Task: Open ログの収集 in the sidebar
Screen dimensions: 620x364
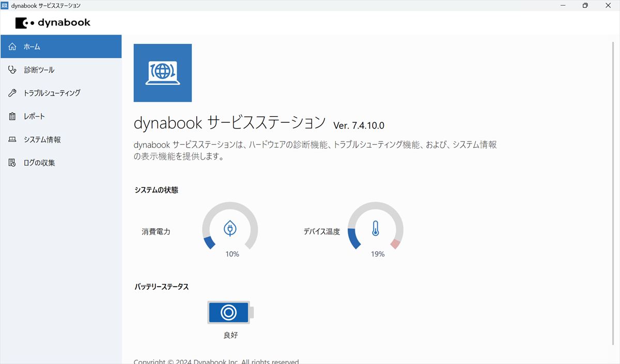Action: [x=61, y=163]
